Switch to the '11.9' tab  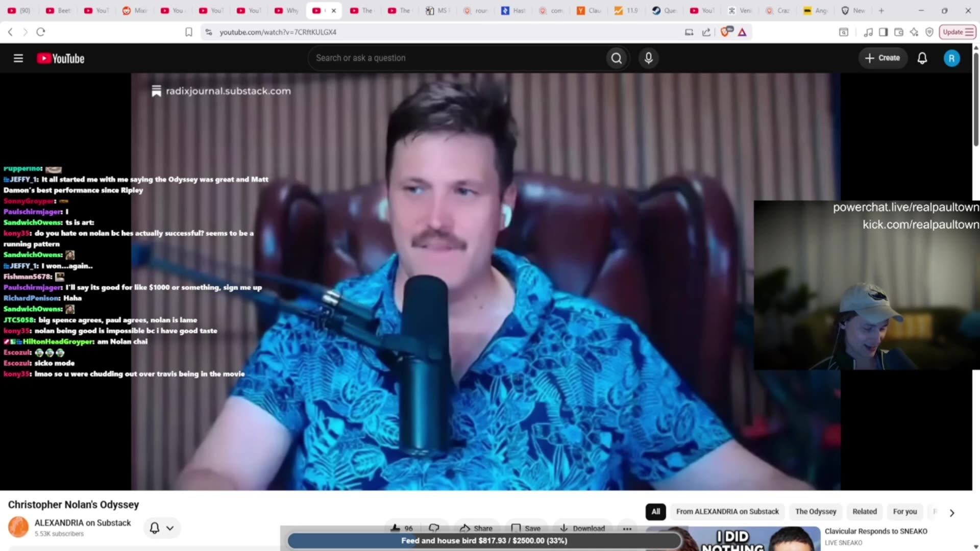627,10
